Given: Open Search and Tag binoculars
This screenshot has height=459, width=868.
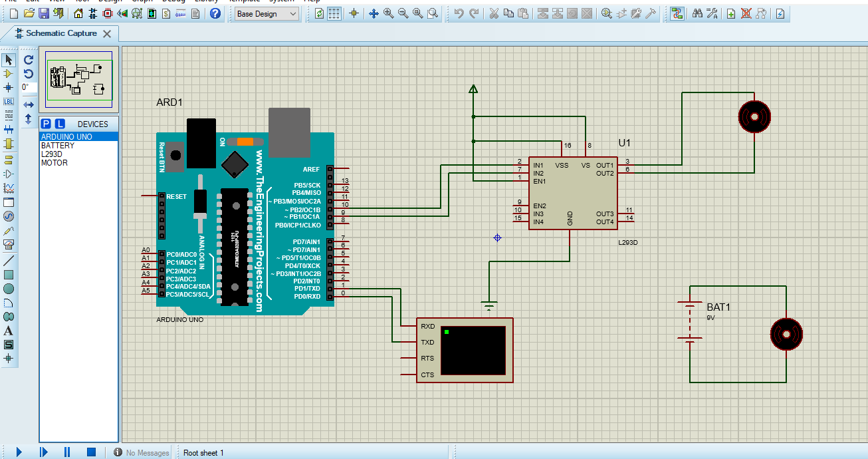Looking at the screenshot, I should pyautogui.click(x=697, y=13).
